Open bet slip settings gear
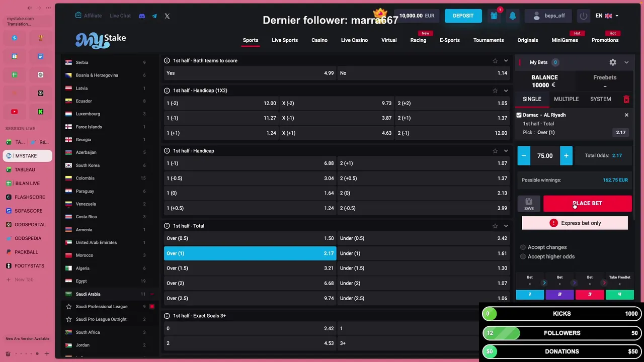Image resolution: width=644 pixels, height=362 pixels. pyautogui.click(x=613, y=62)
